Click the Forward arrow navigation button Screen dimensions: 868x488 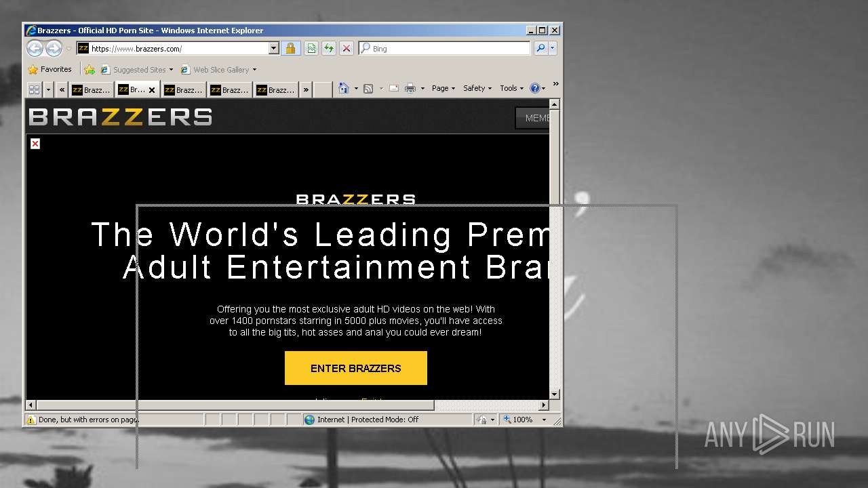click(54, 48)
